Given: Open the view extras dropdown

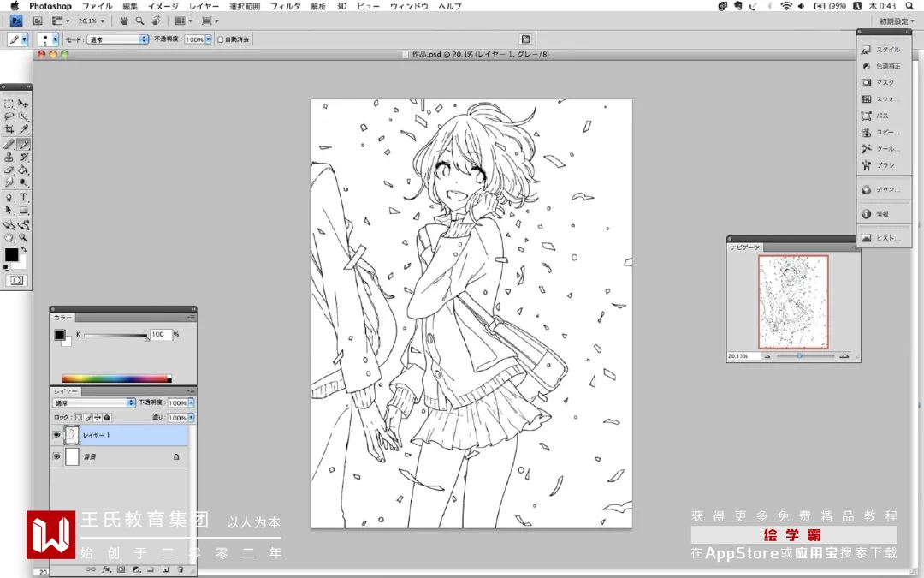Looking at the screenshot, I should click(61, 21).
